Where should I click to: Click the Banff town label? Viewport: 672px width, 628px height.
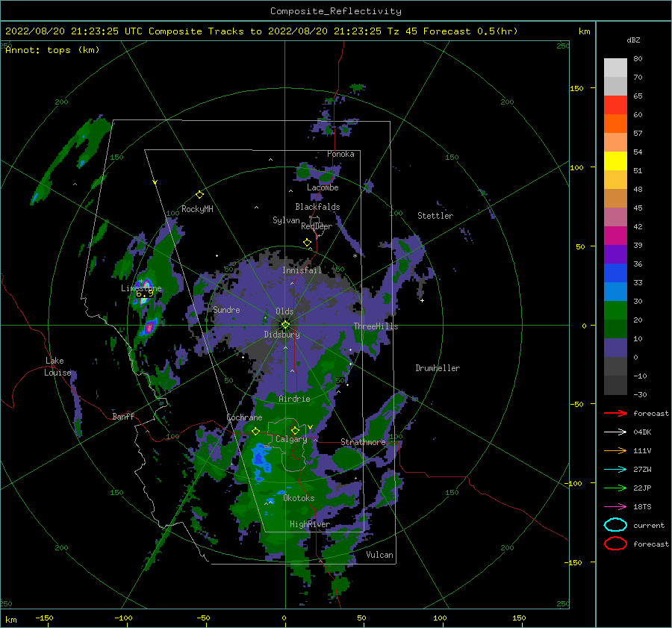(123, 416)
